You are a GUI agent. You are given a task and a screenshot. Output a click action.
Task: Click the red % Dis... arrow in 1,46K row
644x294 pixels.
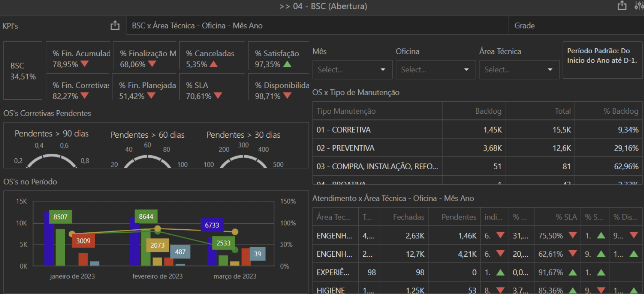pos(634,235)
